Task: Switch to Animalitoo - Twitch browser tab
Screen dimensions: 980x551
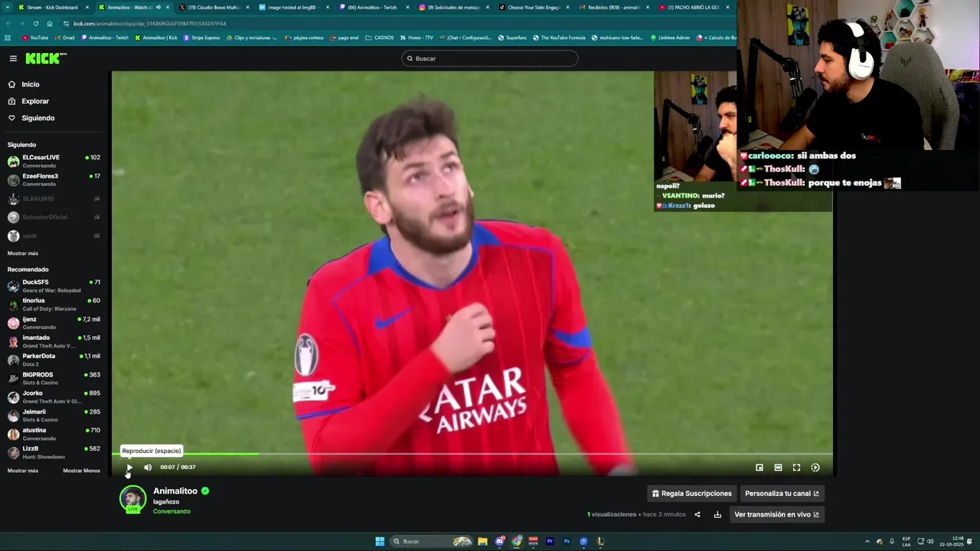Action: click(373, 7)
